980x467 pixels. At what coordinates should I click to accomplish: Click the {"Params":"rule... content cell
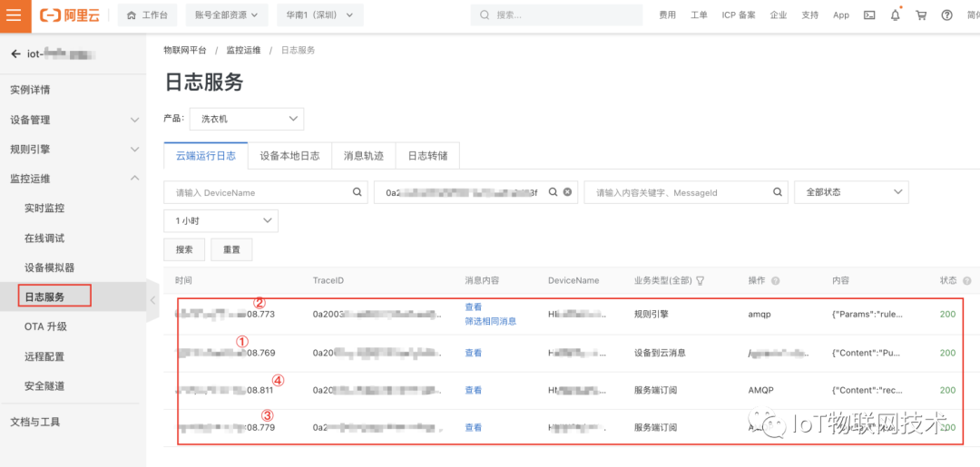coord(867,315)
